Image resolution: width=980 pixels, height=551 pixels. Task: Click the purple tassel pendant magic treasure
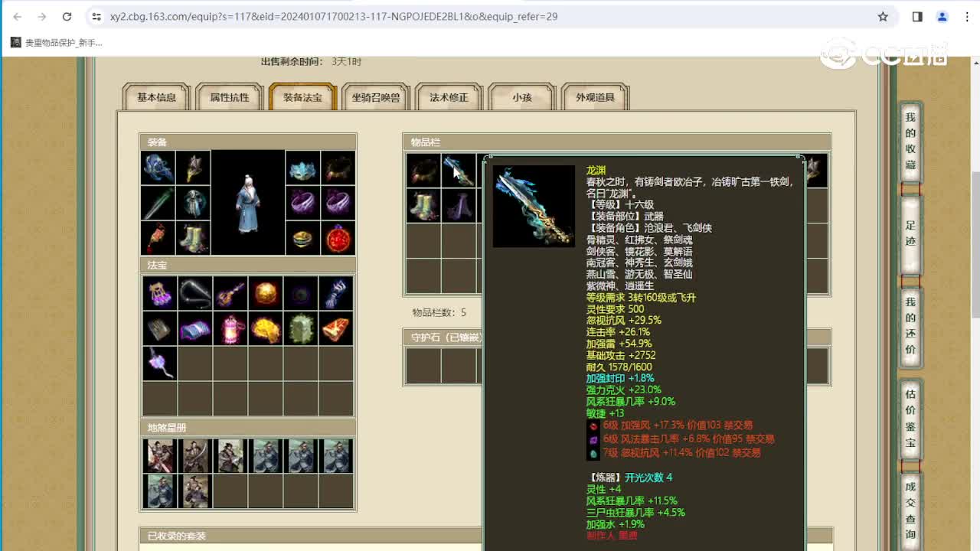[160, 364]
